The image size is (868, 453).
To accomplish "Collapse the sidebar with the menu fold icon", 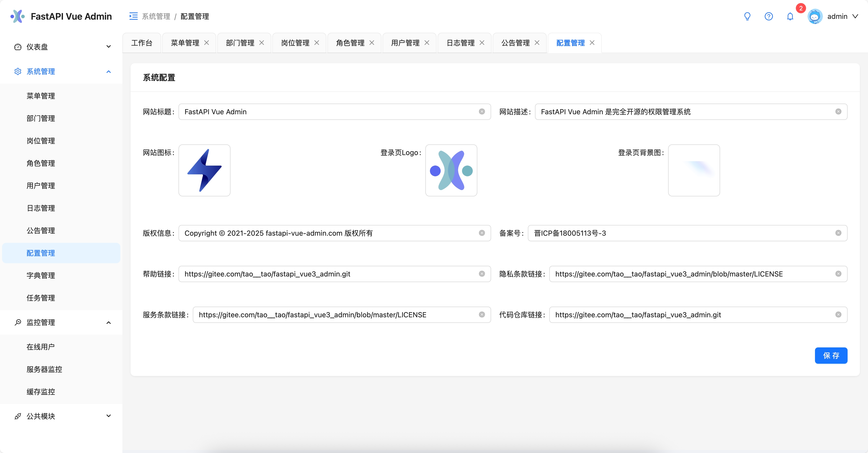I will point(133,16).
